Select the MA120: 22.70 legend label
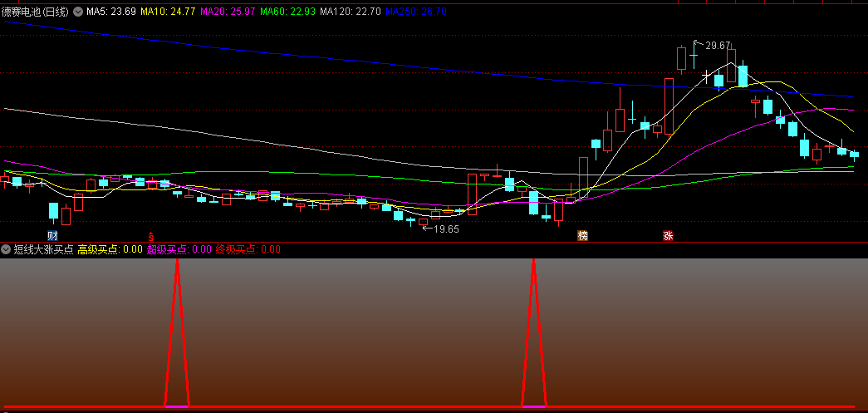 (351, 11)
